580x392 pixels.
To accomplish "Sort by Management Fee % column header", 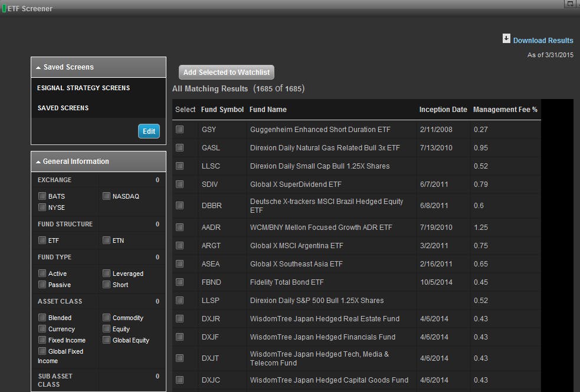I will (x=505, y=110).
